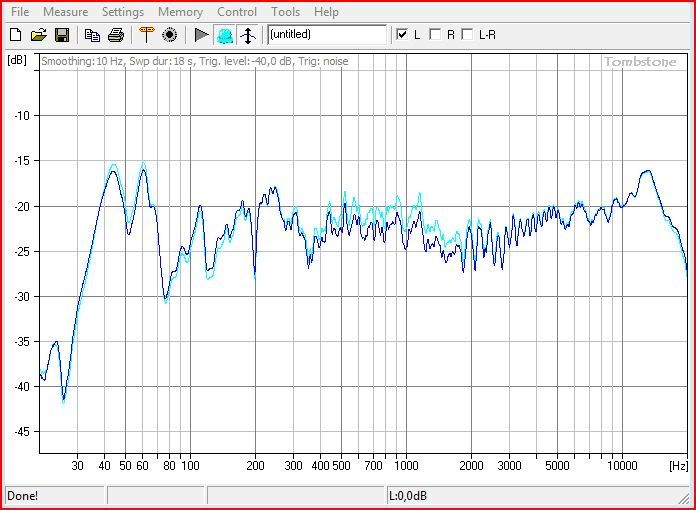696x510 pixels.
Task: Click the orange T-shaped toolbar icon
Action: [146, 35]
